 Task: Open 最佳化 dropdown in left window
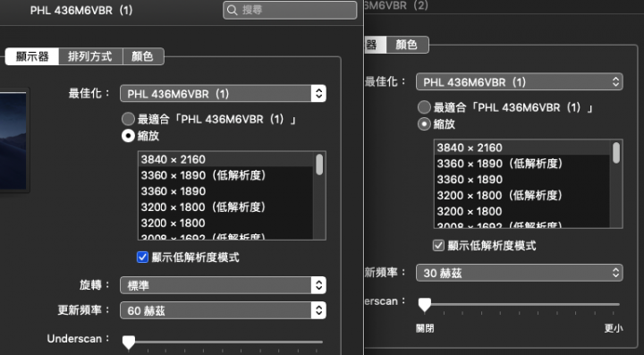click(223, 94)
